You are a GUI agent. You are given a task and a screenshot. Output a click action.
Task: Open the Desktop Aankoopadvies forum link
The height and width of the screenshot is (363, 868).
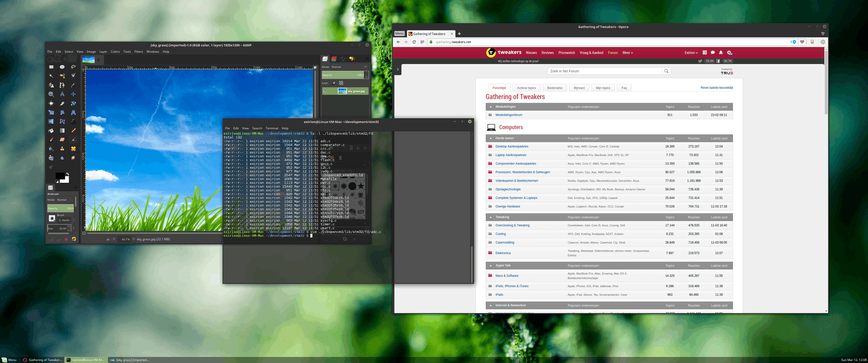pos(511,146)
